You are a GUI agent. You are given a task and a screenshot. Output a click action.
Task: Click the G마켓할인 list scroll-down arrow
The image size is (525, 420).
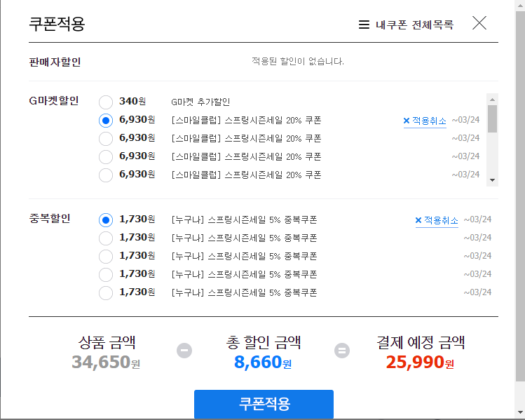[492, 180]
